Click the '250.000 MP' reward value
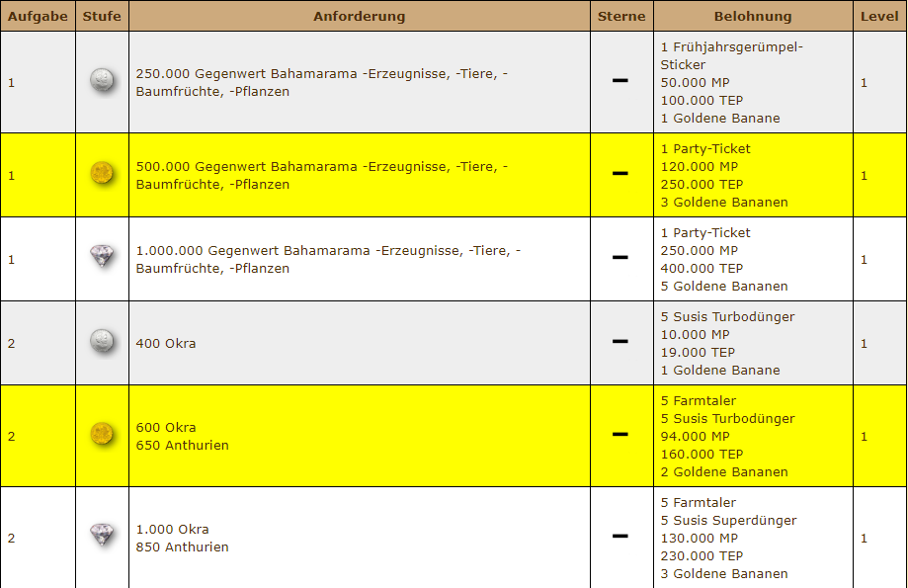This screenshot has height=588, width=908. coord(700,251)
